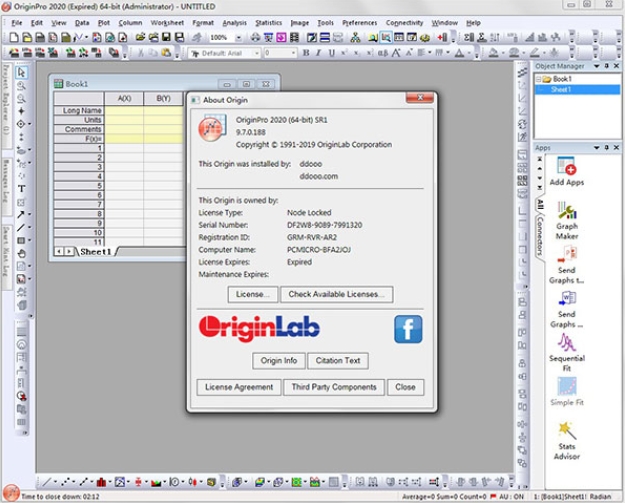Open the Analysis menu
Image resolution: width=625 pixels, height=503 pixels.
(x=234, y=22)
